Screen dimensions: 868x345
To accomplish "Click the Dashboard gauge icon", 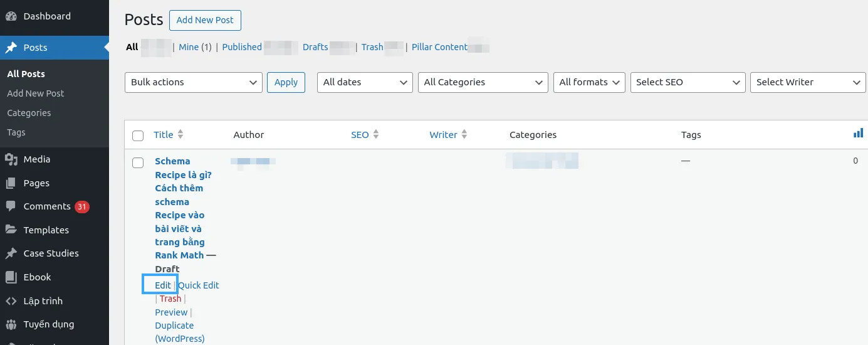I will tap(11, 16).
